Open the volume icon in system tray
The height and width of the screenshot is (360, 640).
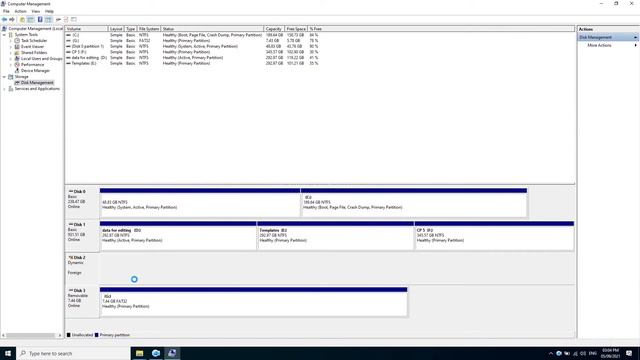583,353
